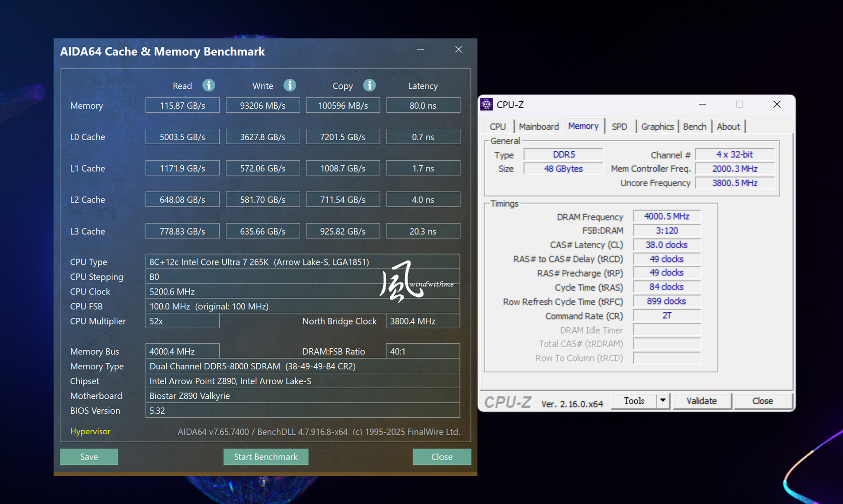Click the info icon next to Copy

pyautogui.click(x=370, y=85)
